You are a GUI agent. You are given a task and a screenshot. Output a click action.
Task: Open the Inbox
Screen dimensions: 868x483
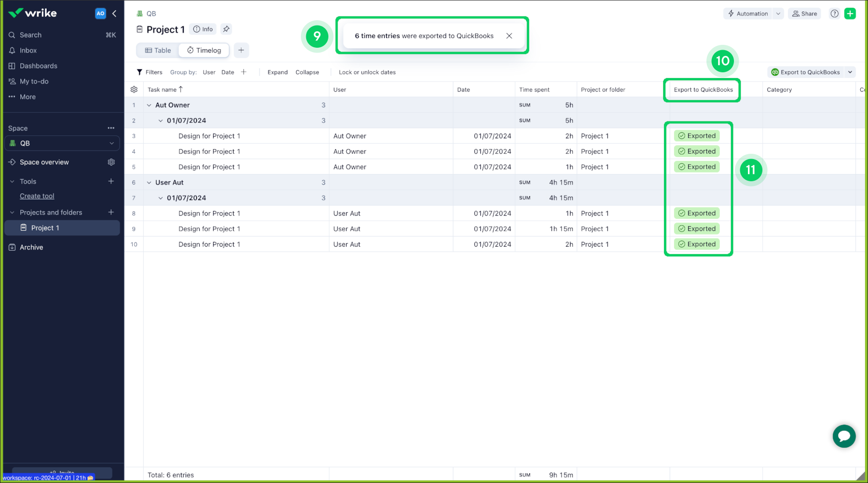tap(28, 50)
